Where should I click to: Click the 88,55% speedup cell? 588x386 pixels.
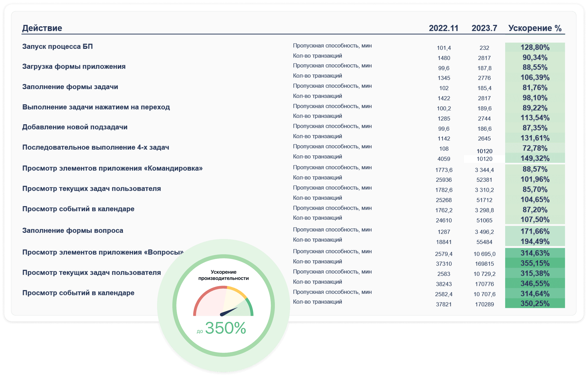point(535,68)
